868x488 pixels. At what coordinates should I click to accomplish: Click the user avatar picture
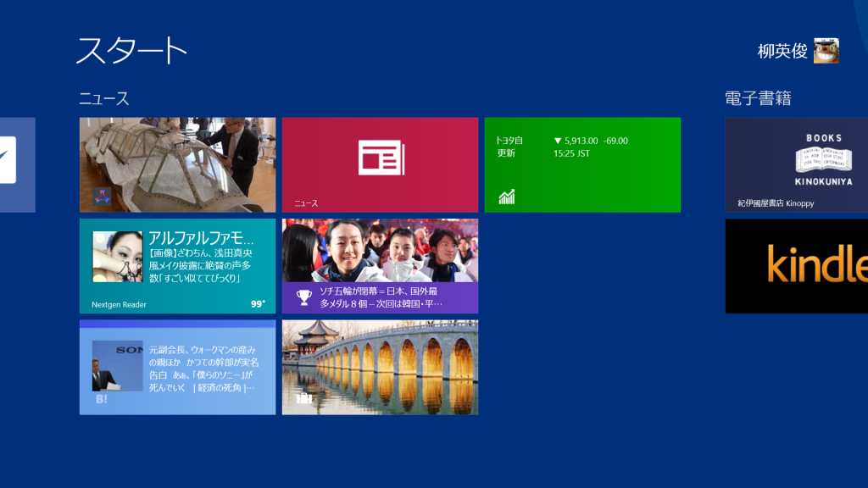[x=826, y=51]
